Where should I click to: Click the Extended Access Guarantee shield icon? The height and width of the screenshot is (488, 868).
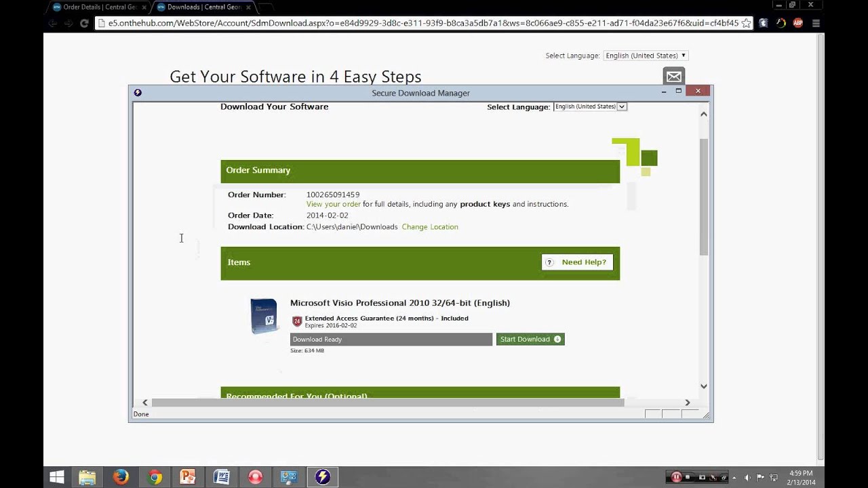tap(297, 321)
